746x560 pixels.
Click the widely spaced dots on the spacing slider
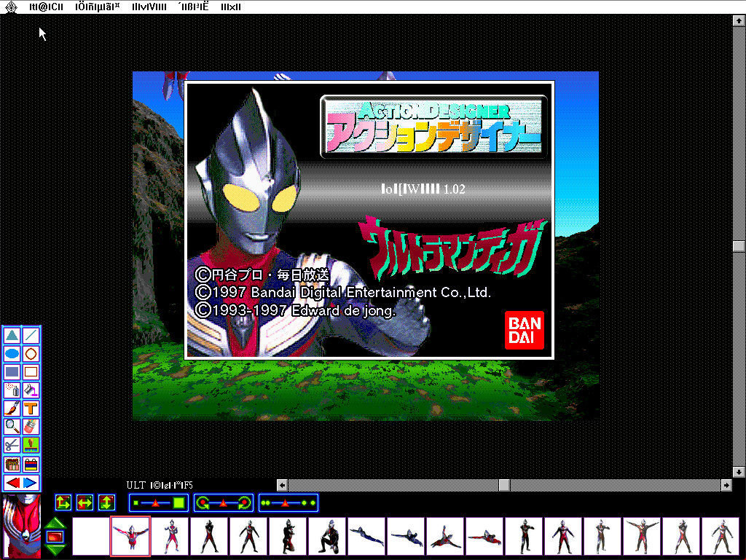coord(308,503)
